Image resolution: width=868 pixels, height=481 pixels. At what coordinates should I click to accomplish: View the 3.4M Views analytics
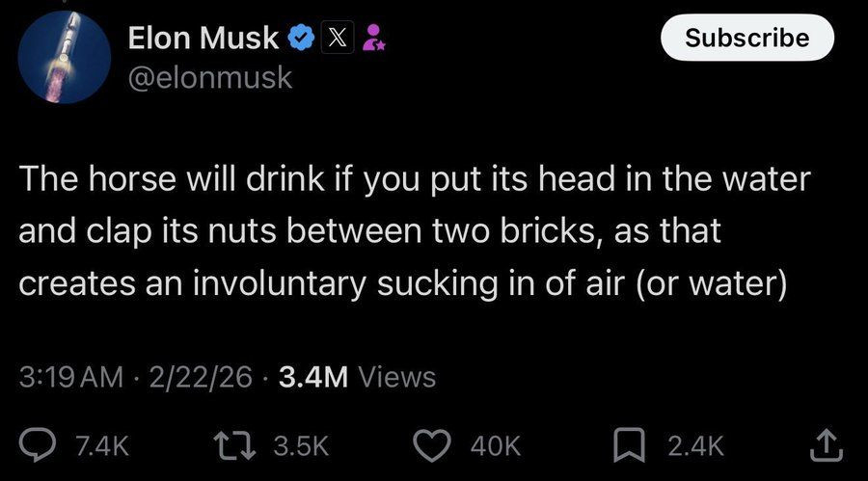357,377
